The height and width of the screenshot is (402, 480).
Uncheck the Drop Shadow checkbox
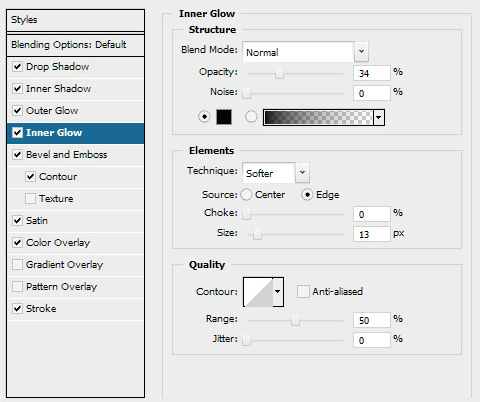click(17, 67)
